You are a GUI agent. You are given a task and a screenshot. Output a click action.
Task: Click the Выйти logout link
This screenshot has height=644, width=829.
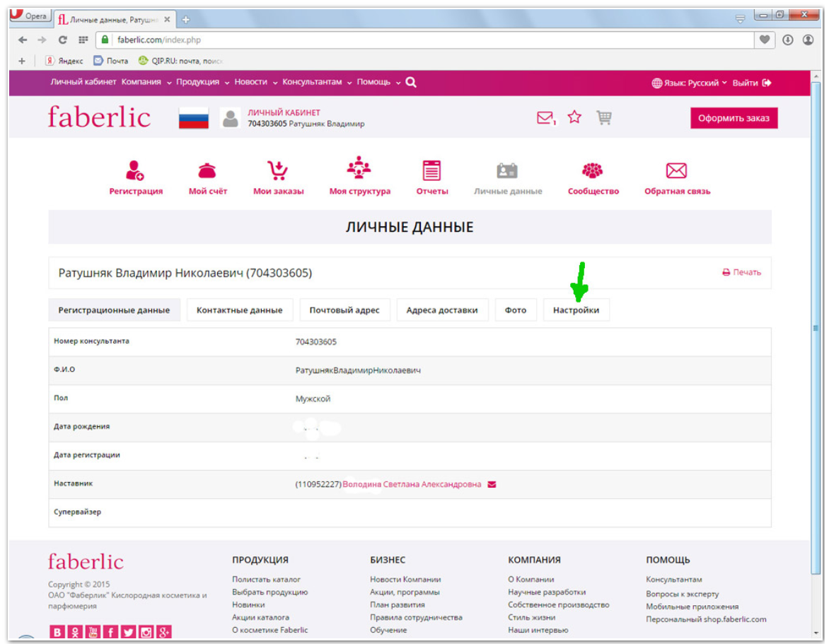[752, 83]
